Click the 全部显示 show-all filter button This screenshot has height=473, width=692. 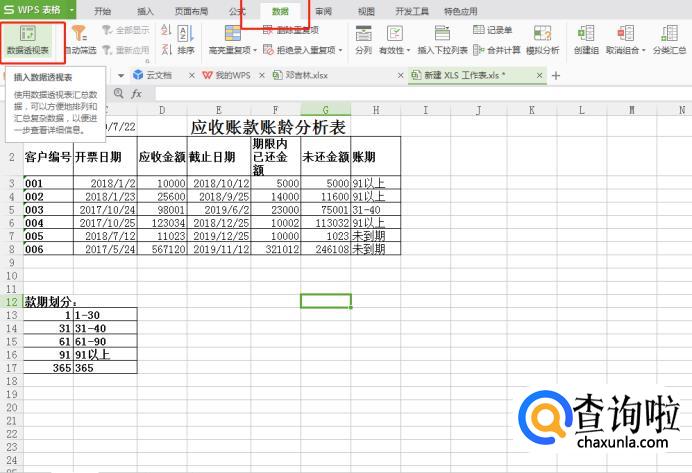126,30
